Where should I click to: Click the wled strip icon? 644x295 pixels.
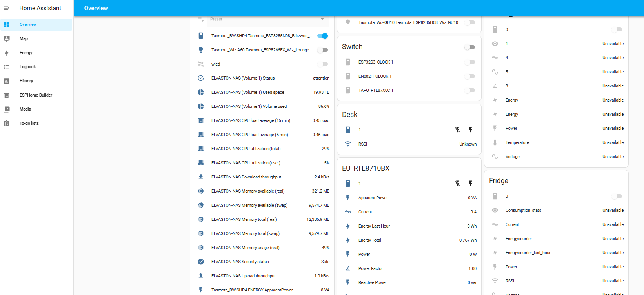tap(201, 64)
